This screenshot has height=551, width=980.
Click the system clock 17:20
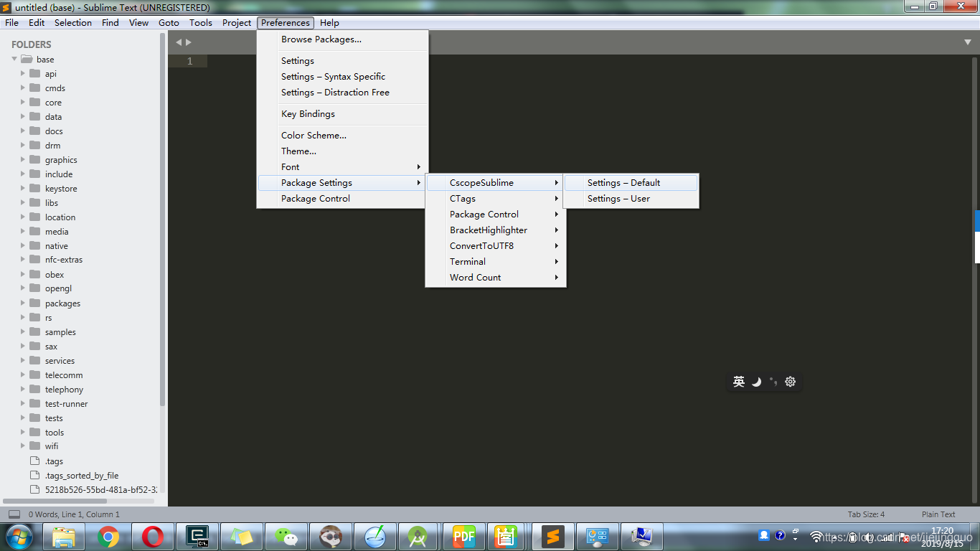click(x=942, y=531)
